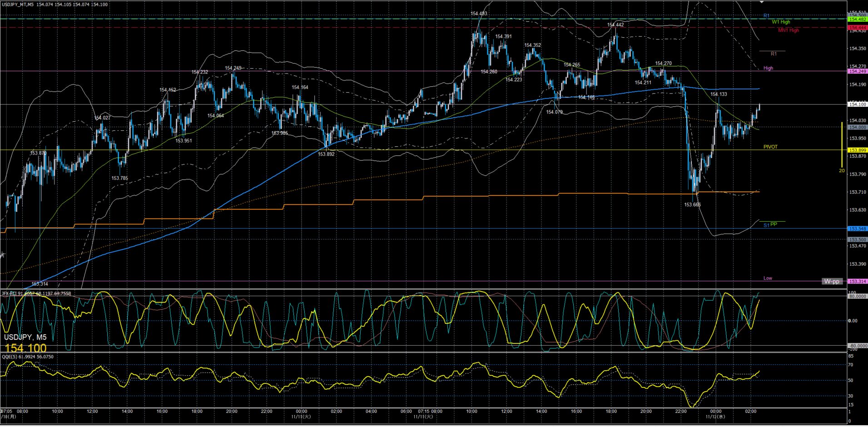Screen dimensions: 868x427
Task: Click the yellow vertical range bar labeled 20
Action: pyautogui.click(x=842, y=144)
